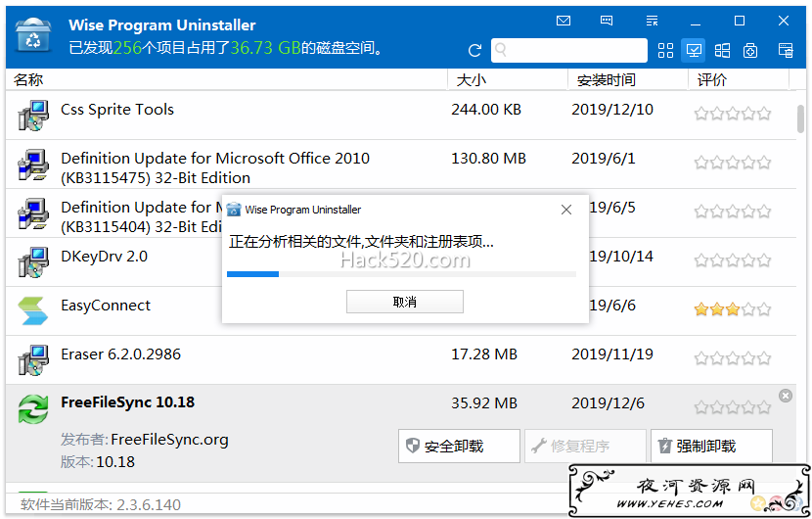The image size is (812, 519).
Task: Click the size value 17.28 MB
Action: tap(484, 354)
